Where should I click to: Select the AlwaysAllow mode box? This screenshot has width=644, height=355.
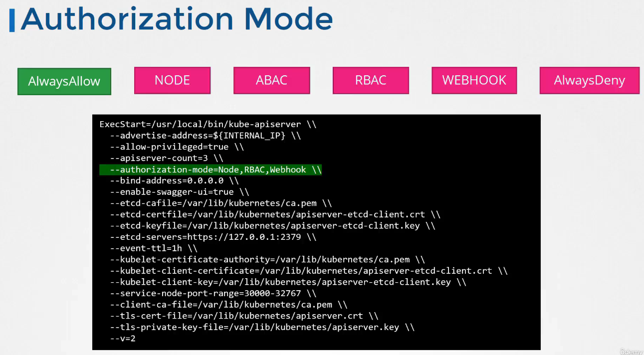[x=64, y=81]
